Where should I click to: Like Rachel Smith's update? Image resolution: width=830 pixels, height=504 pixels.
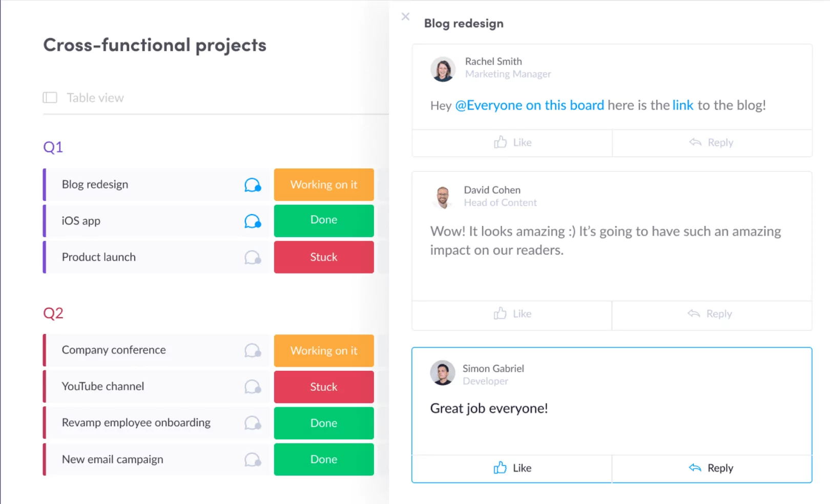512,142
